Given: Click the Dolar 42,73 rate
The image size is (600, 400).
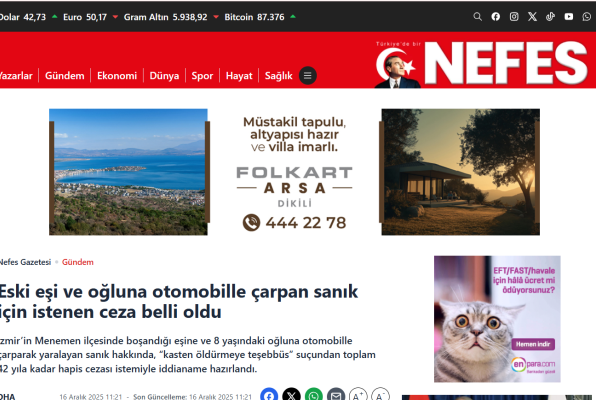Looking at the screenshot, I should (x=28, y=17).
